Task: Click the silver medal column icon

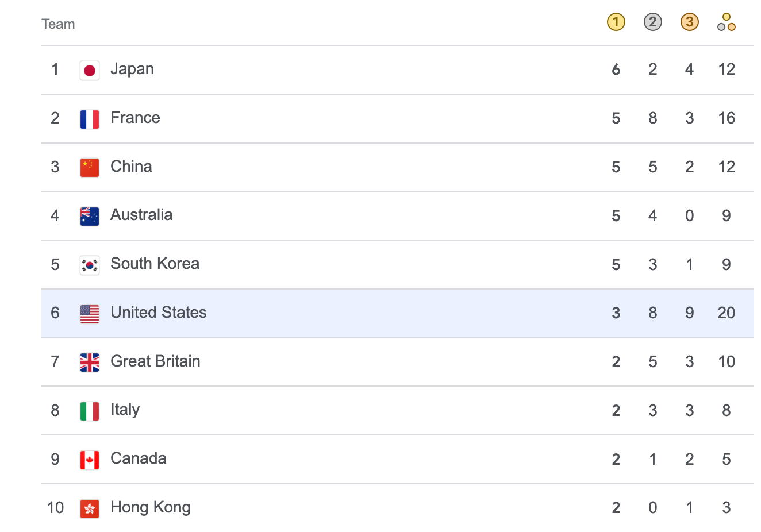Action: (652, 22)
